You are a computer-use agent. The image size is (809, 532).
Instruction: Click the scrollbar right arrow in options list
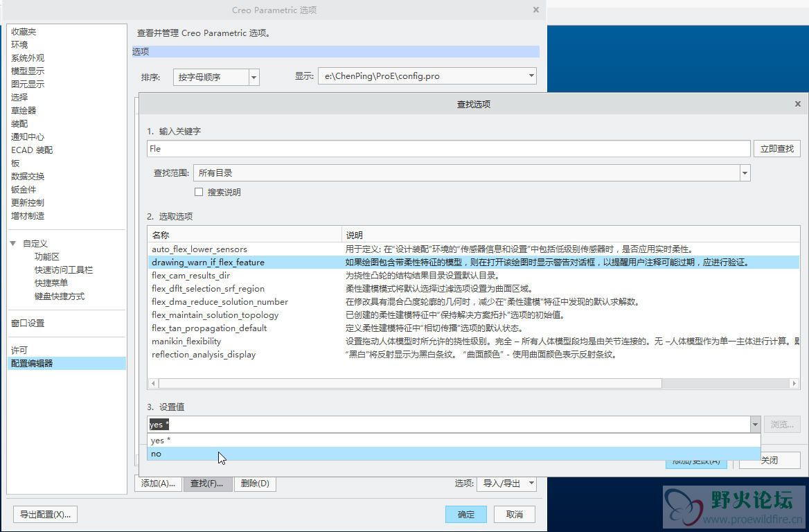[794, 383]
